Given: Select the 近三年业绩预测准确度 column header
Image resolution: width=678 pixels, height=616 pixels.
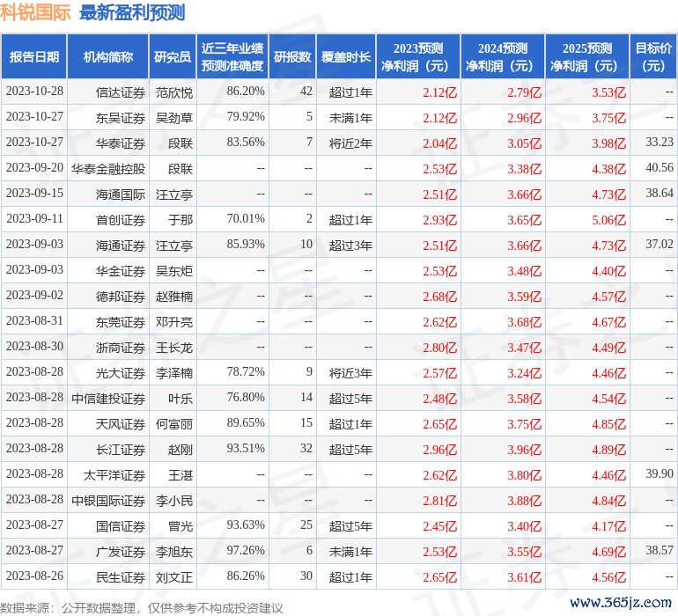Looking at the screenshot, I should pos(232,56).
